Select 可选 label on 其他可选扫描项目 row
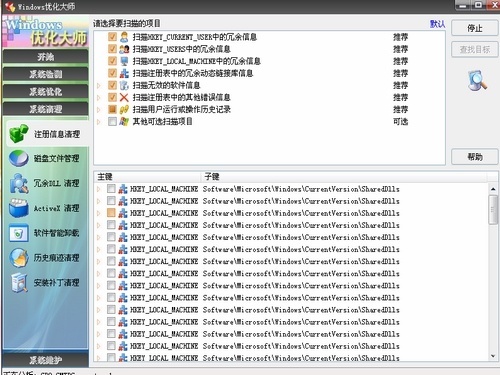This screenshot has width=500, height=375. point(400,121)
